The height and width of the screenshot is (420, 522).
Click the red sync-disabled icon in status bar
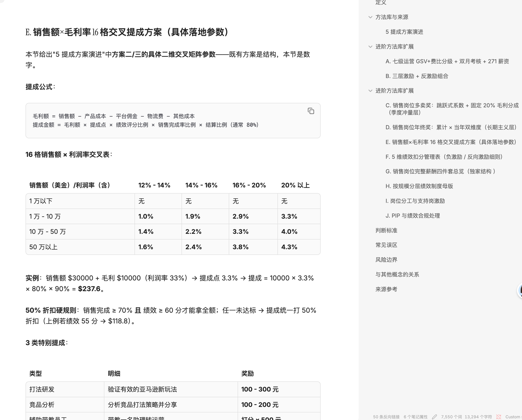[x=499, y=417]
